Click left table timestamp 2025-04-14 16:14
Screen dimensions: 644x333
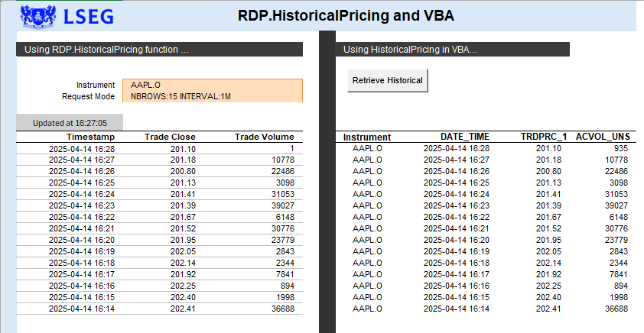coord(82,309)
